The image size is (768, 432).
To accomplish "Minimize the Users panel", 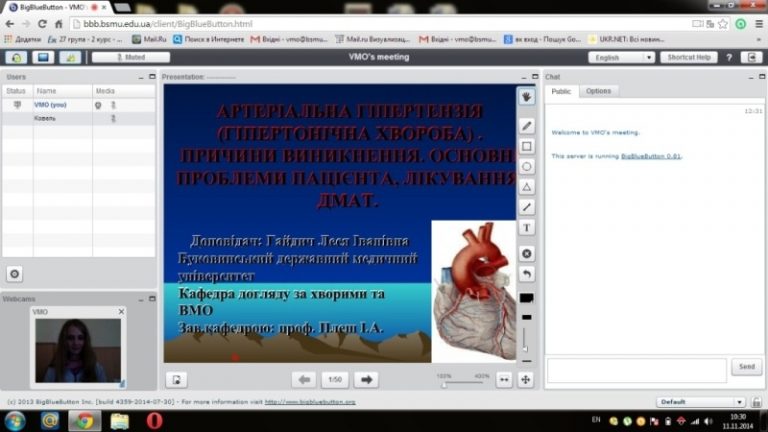I will click(141, 77).
